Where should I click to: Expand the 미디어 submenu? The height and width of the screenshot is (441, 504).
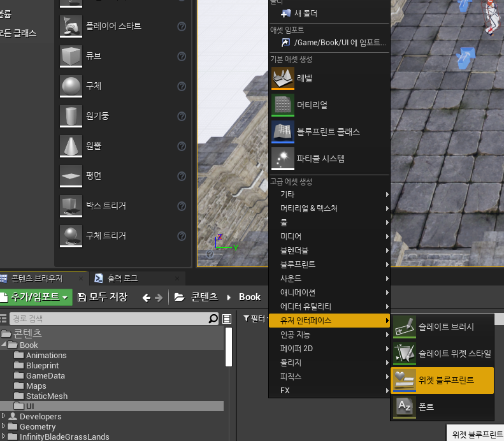329,236
